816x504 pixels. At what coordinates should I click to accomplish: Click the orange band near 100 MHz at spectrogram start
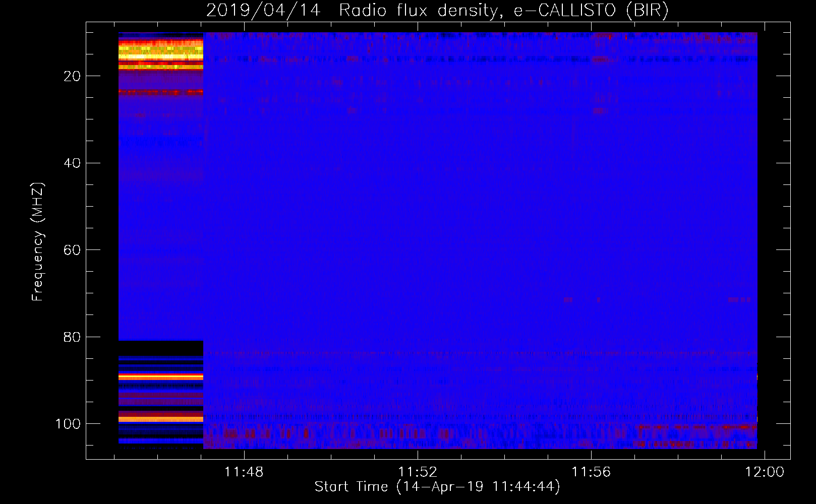click(161, 419)
